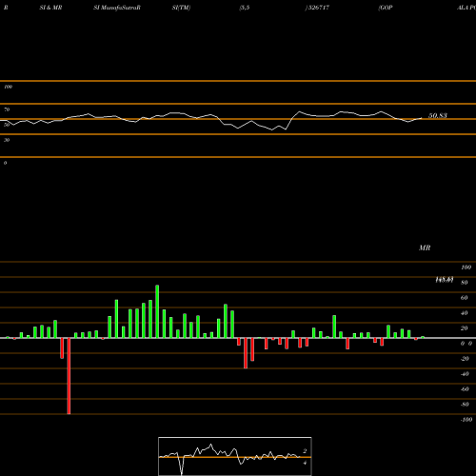Click the 'SI(TM)' header text

(x=181, y=8)
